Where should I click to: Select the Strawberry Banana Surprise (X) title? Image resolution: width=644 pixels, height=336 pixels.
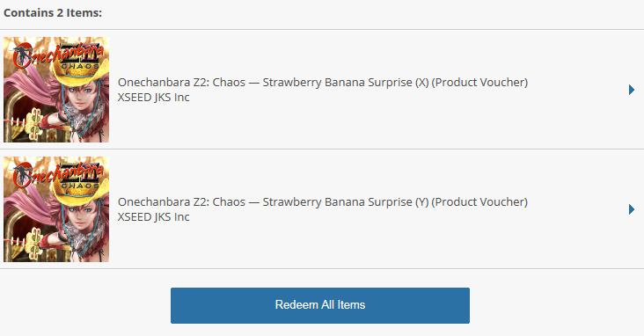(323, 82)
